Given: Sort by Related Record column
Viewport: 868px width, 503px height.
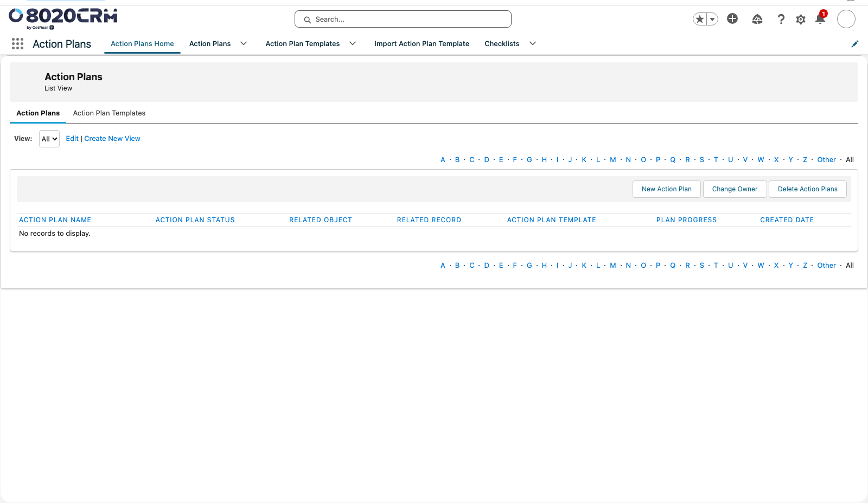Looking at the screenshot, I should [x=429, y=220].
